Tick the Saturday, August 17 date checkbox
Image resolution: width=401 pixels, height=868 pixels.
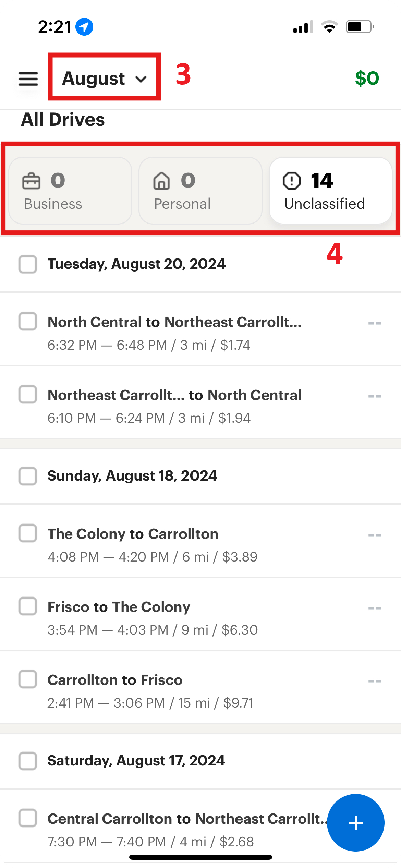28,761
